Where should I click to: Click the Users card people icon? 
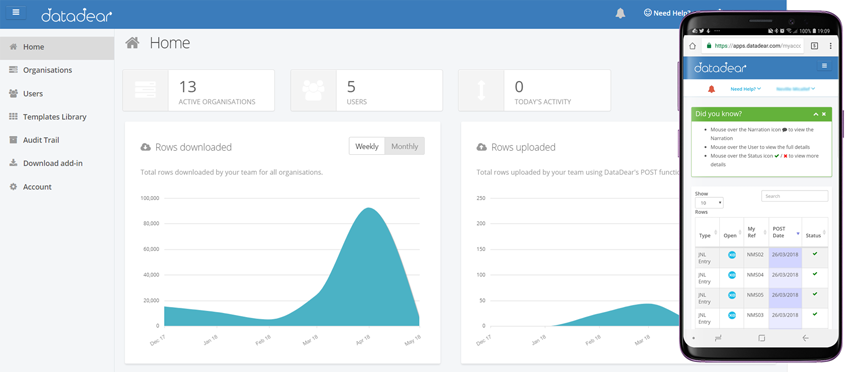313,90
